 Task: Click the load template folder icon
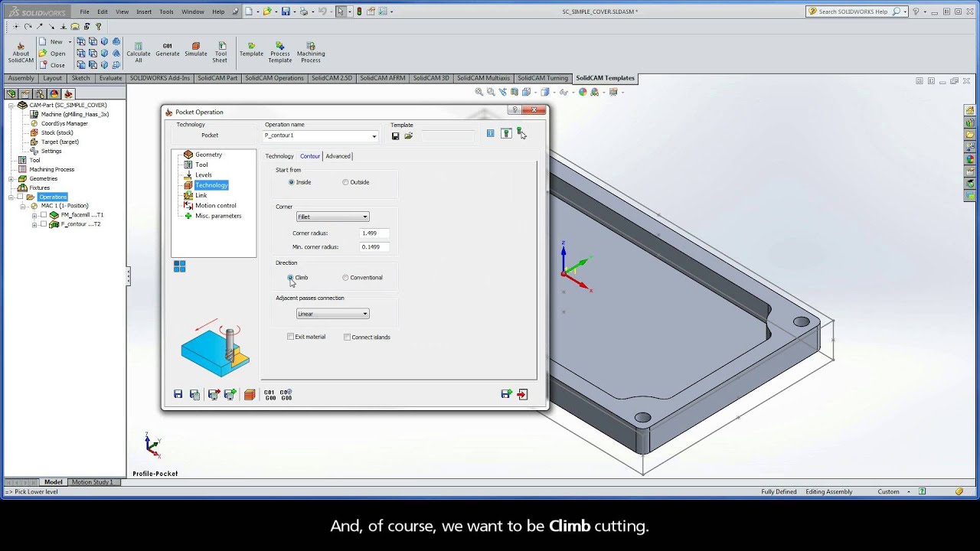coord(409,136)
